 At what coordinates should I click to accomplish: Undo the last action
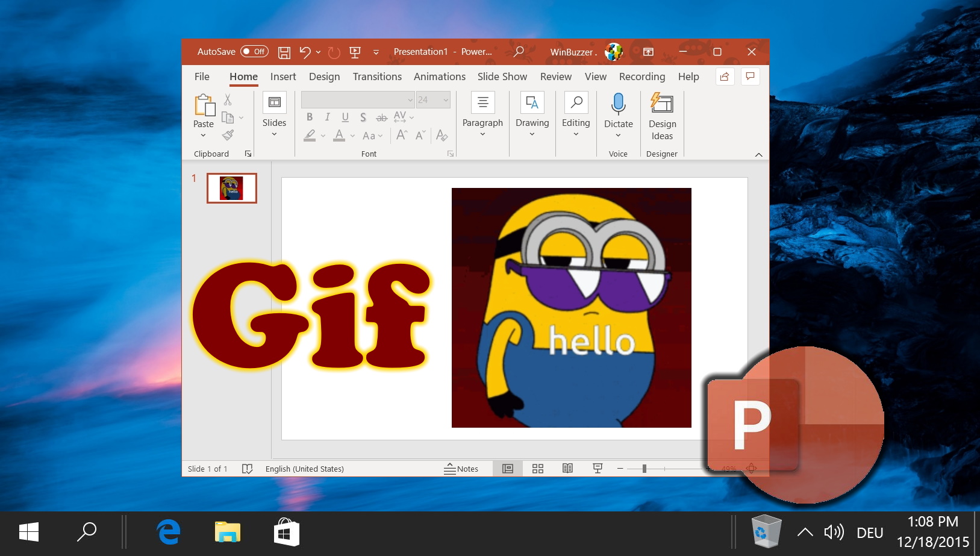[x=305, y=52]
